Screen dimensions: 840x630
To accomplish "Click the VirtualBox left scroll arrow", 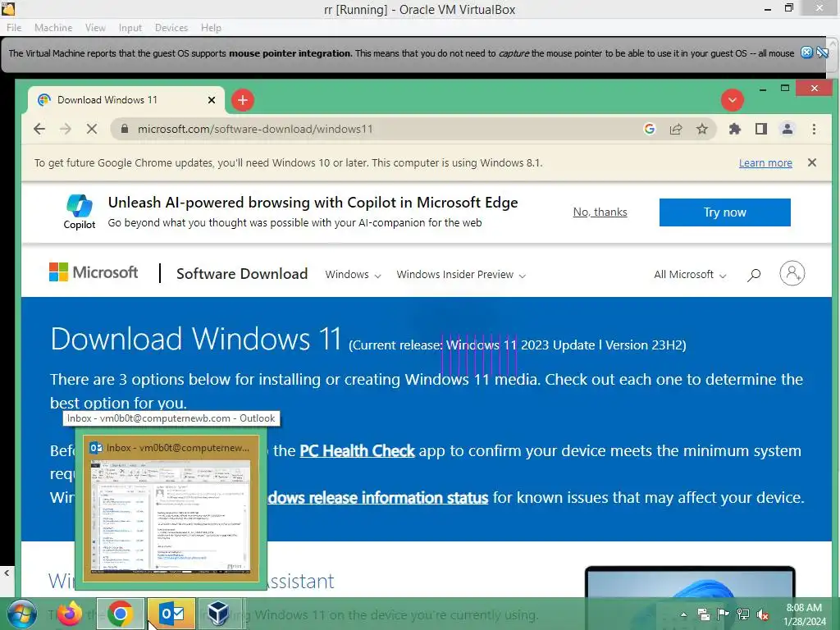I will coord(7,573).
